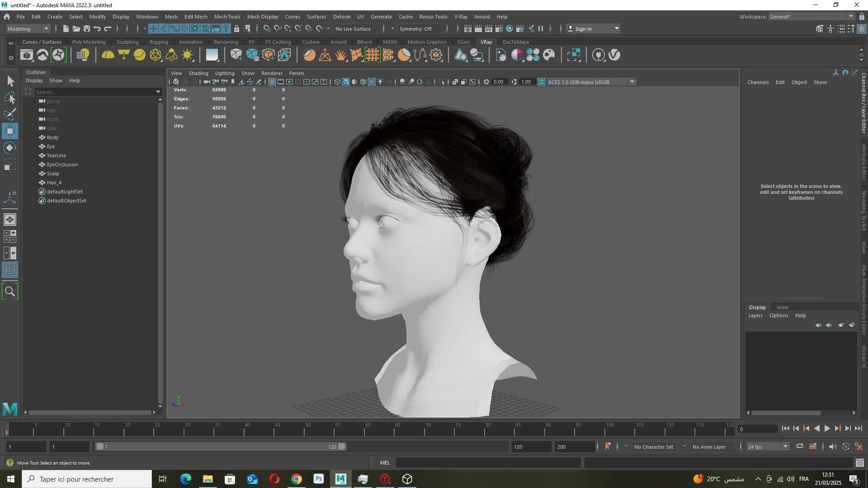Toggle the Outliner panel button
The width and height of the screenshot is (868, 488).
[10, 270]
